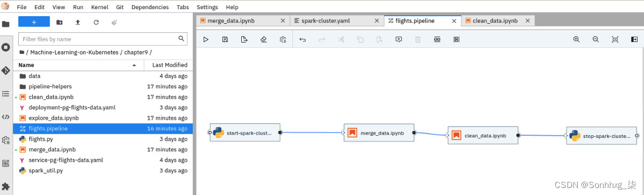
Task: Click the redo arrow in pipeline toolbar
Action: point(322,39)
